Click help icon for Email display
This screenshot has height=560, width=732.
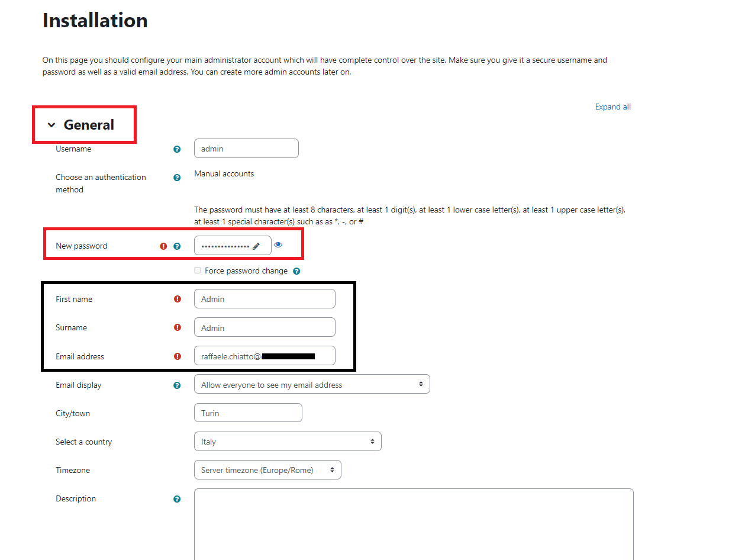click(176, 385)
